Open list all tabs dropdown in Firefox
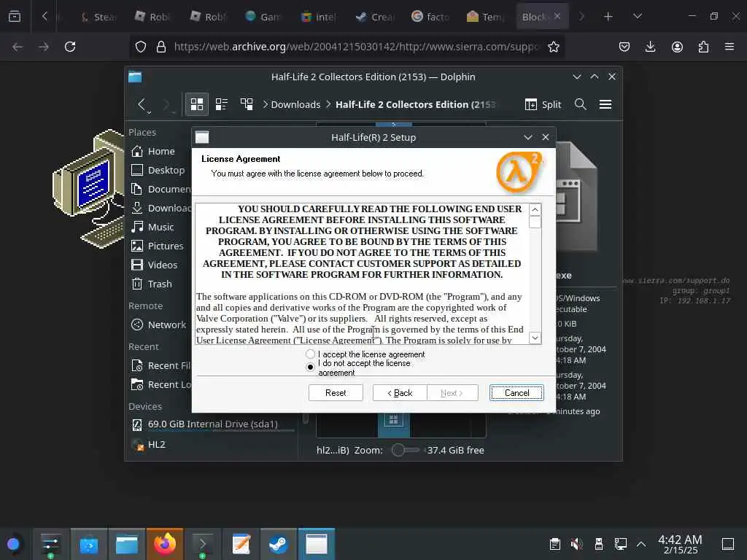This screenshot has height=560, width=747. click(x=638, y=17)
